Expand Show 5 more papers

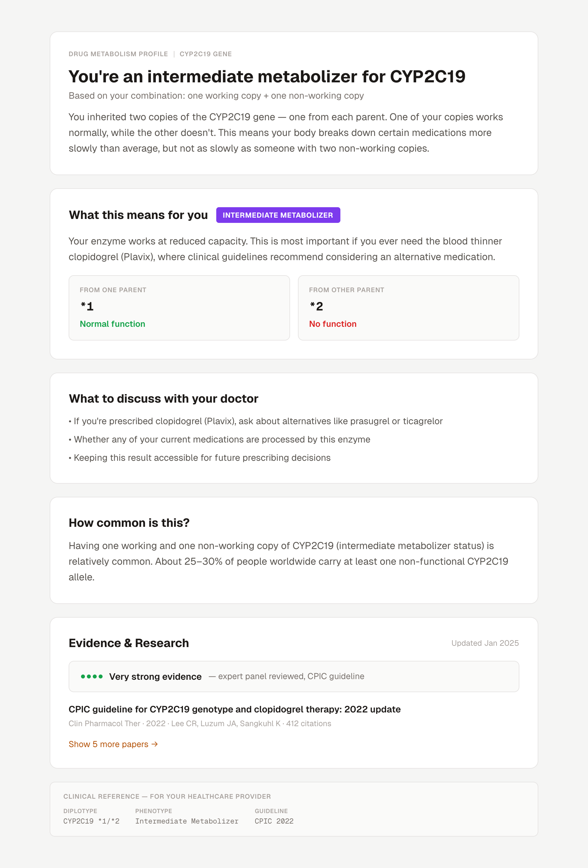pos(113,744)
